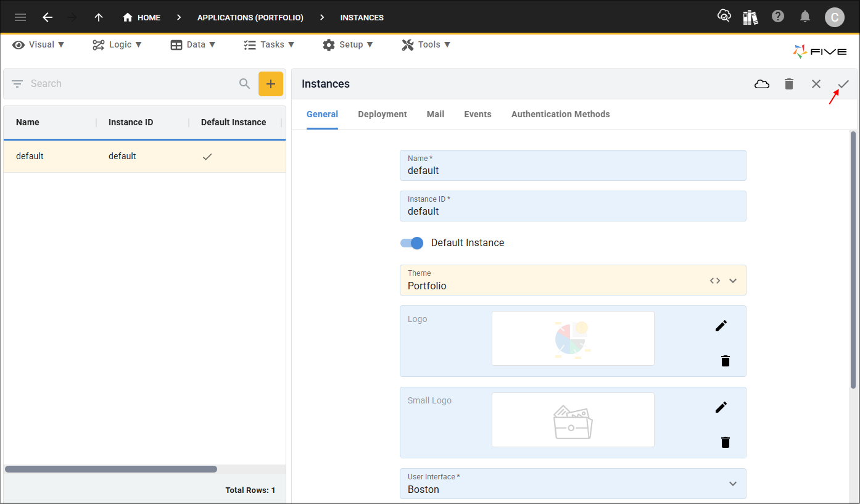This screenshot has height=504, width=860.
Task: Sort by the Instance ID column header
Action: [x=131, y=122]
